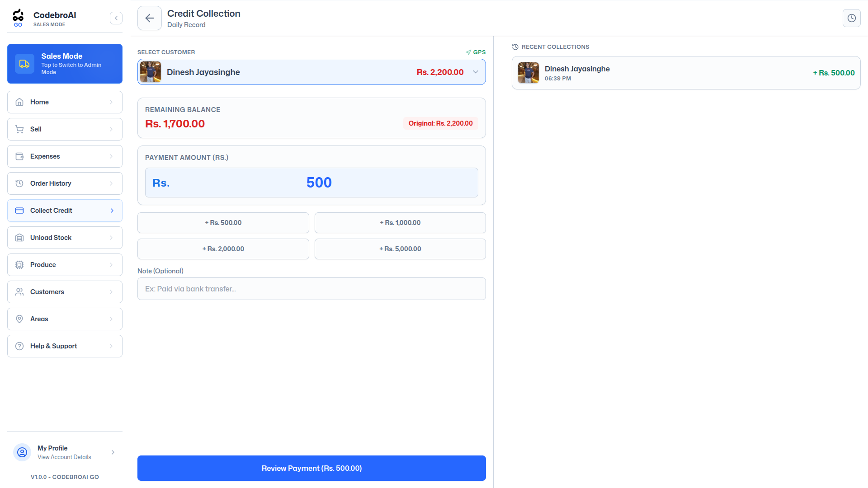The width and height of the screenshot is (868, 488).
Task: Add Rs. 500.00 quick amount
Action: tap(223, 223)
